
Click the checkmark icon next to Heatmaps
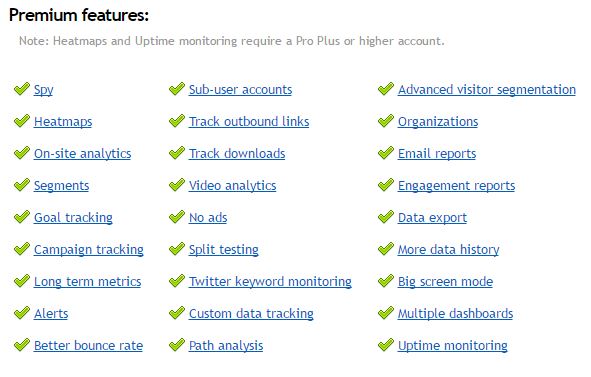(22, 121)
